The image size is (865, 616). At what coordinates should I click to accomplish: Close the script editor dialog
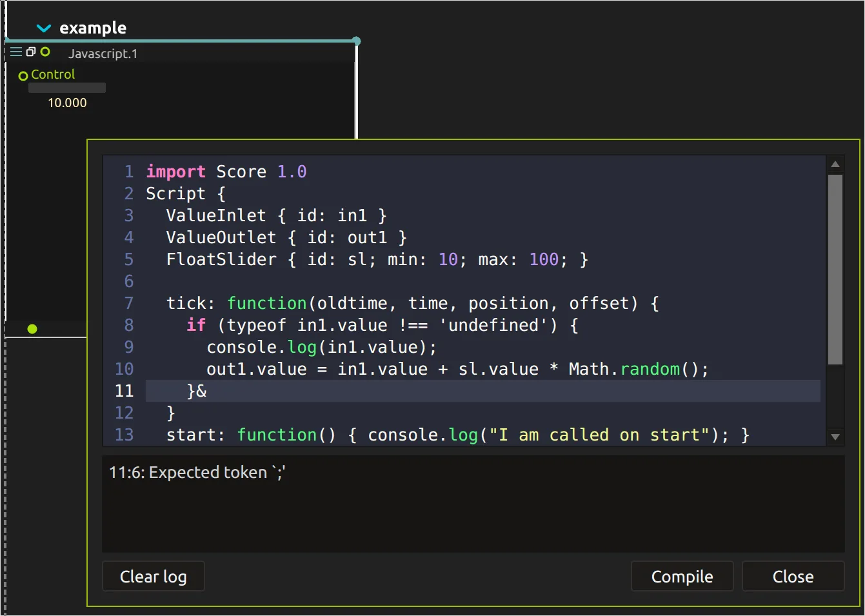click(x=793, y=577)
